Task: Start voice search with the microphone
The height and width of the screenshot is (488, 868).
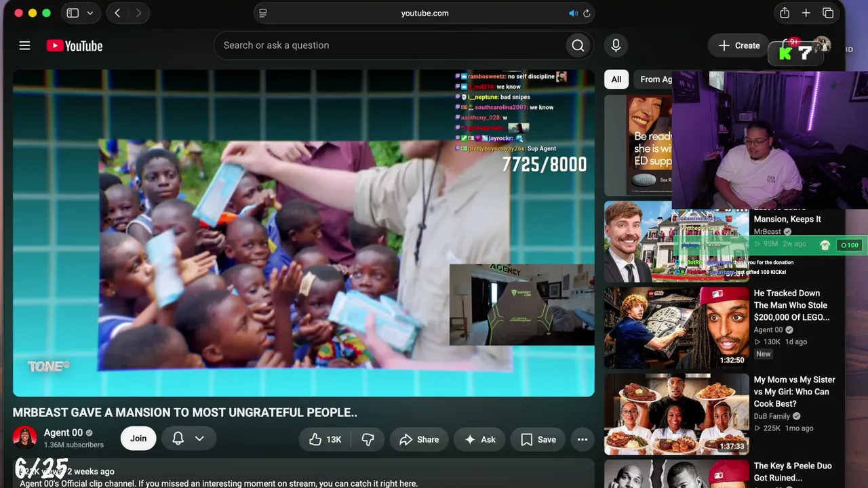Action: 616,45
